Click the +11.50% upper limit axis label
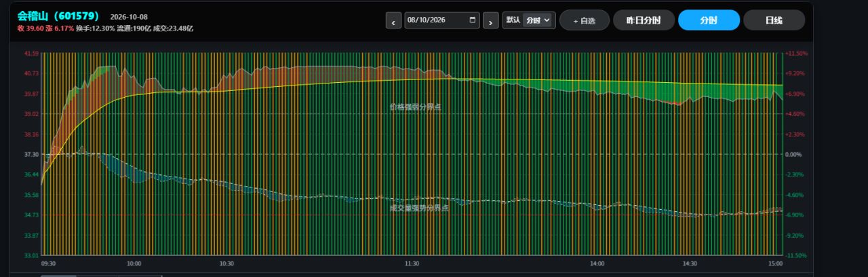The width and height of the screenshot is (868, 277). point(796,53)
